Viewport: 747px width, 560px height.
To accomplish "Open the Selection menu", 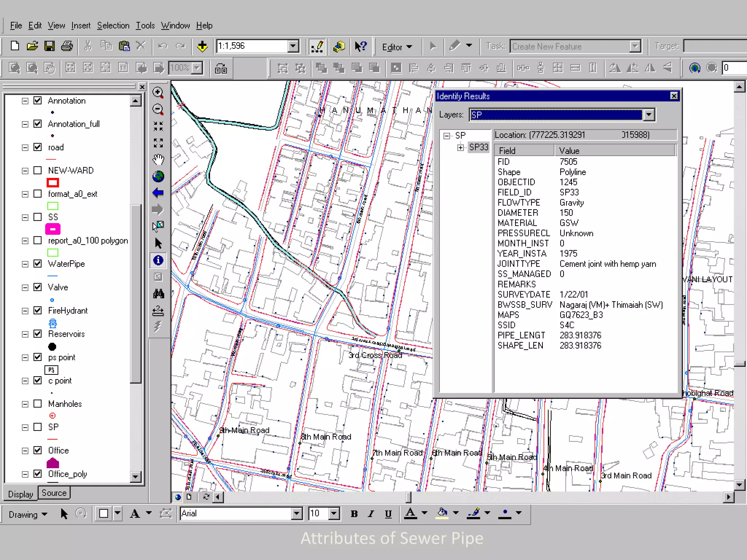I will pyautogui.click(x=113, y=26).
